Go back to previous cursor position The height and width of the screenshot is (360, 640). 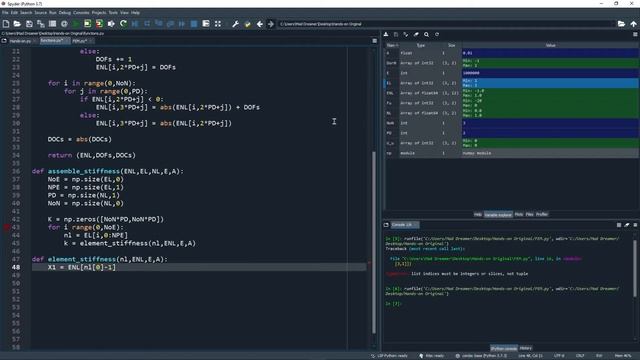(x=259, y=24)
